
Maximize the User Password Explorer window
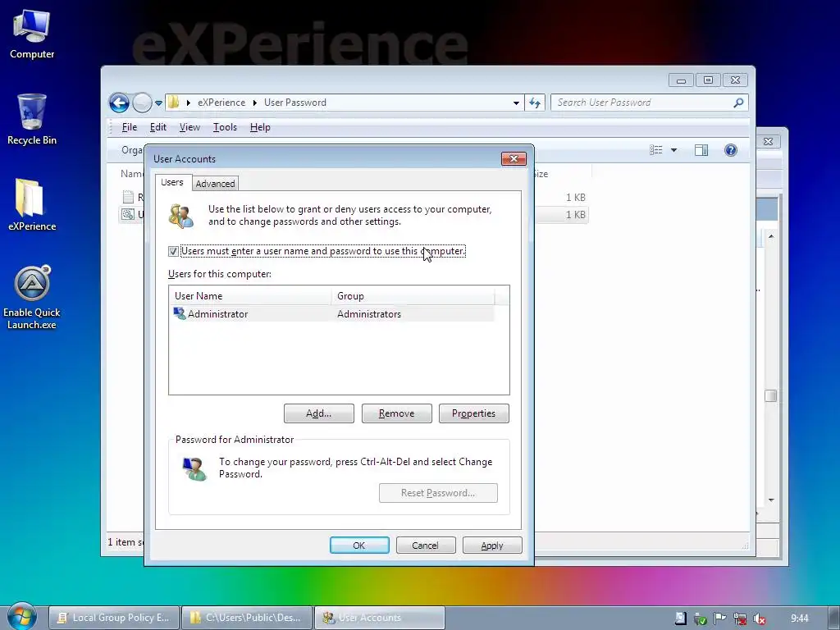coord(708,80)
